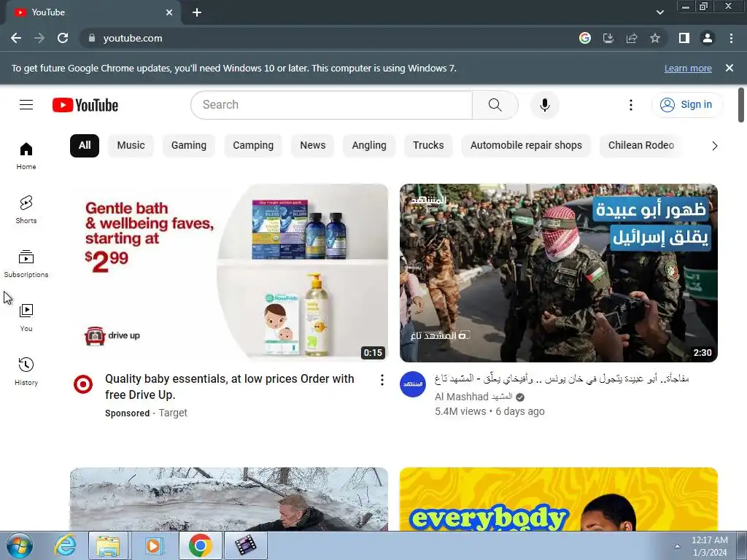Open Shorts in the sidebar

click(26, 209)
